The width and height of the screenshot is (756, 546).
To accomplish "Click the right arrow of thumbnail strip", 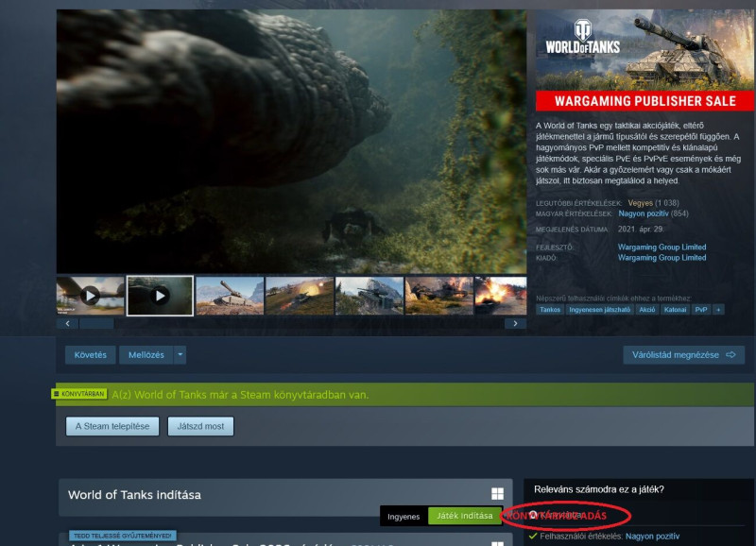I will pyautogui.click(x=515, y=323).
